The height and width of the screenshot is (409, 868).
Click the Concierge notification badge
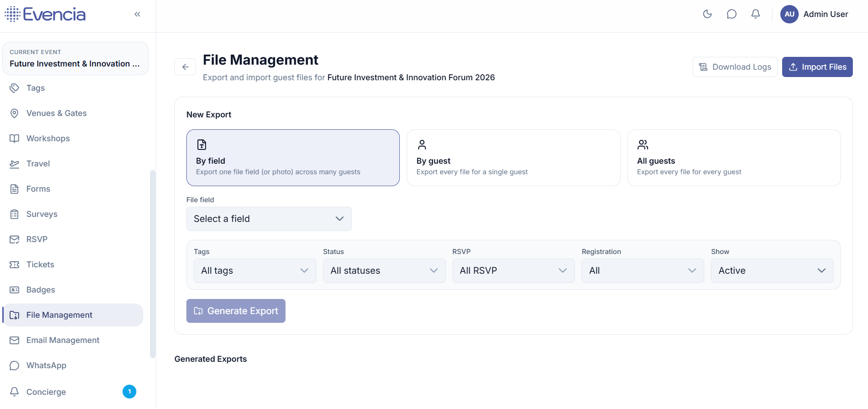pos(129,392)
